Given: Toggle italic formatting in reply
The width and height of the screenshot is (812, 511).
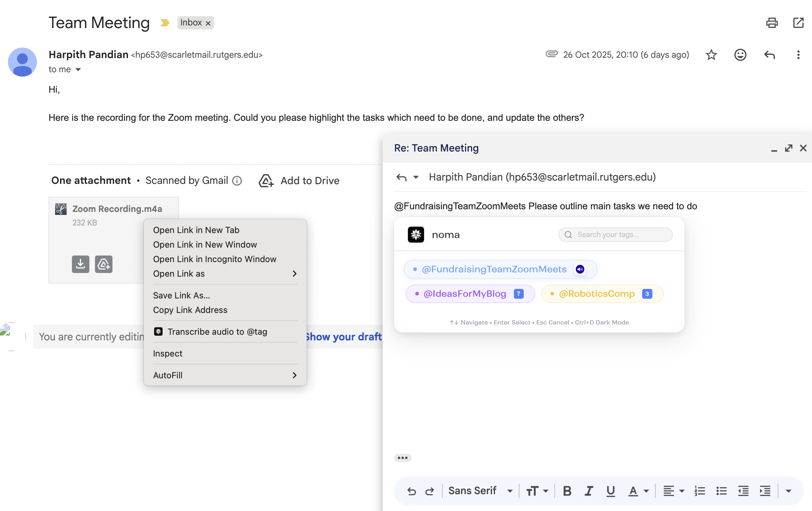Looking at the screenshot, I should point(588,491).
